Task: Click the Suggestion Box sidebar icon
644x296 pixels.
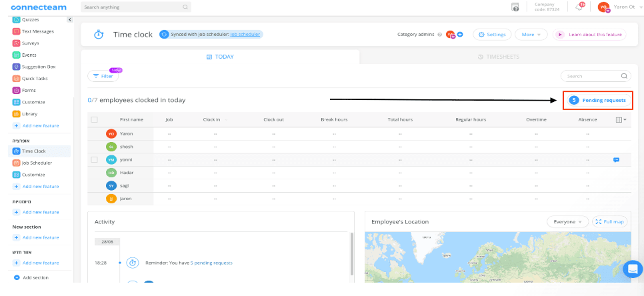Action: [x=17, y=67]
